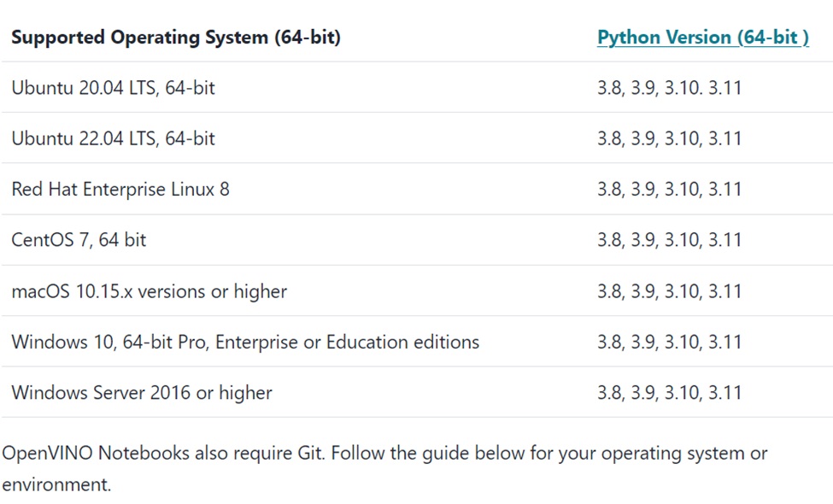Click the Windows Server 2016 or higher cell

pyautogui.click(x=142, y=393)
